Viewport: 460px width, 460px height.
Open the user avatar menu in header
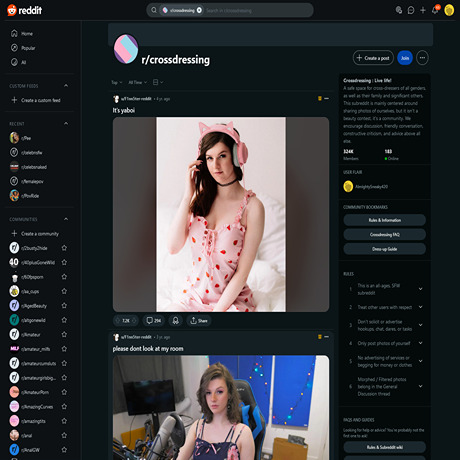[449, 10]
